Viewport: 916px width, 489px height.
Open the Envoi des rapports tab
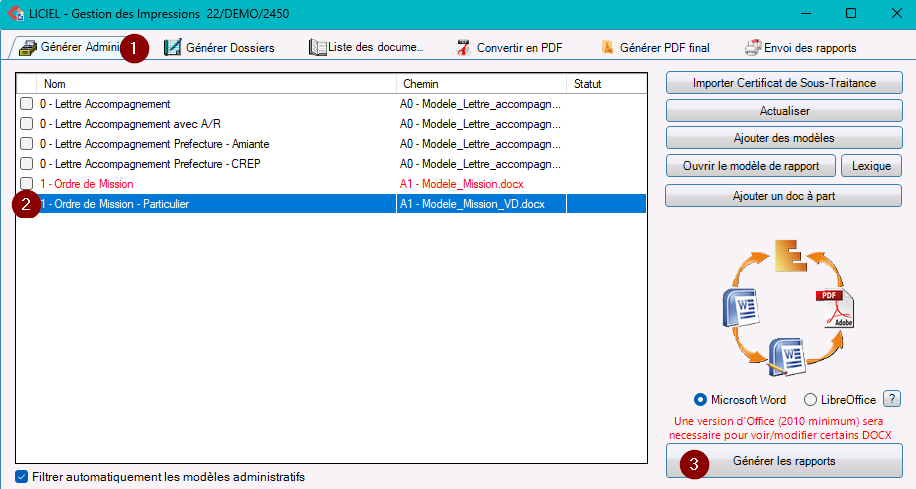click(x=801, y=48)
